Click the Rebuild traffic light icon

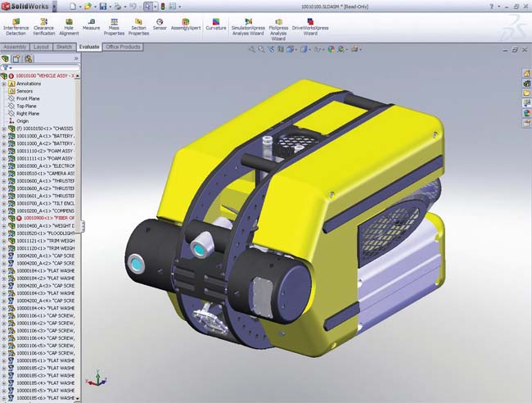pos(163,6)
